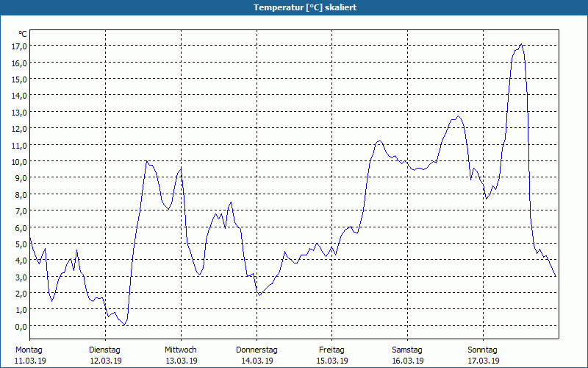Click the 9,0 axis label
This screenshot has height=368, width=588.
tap(21, 178)
